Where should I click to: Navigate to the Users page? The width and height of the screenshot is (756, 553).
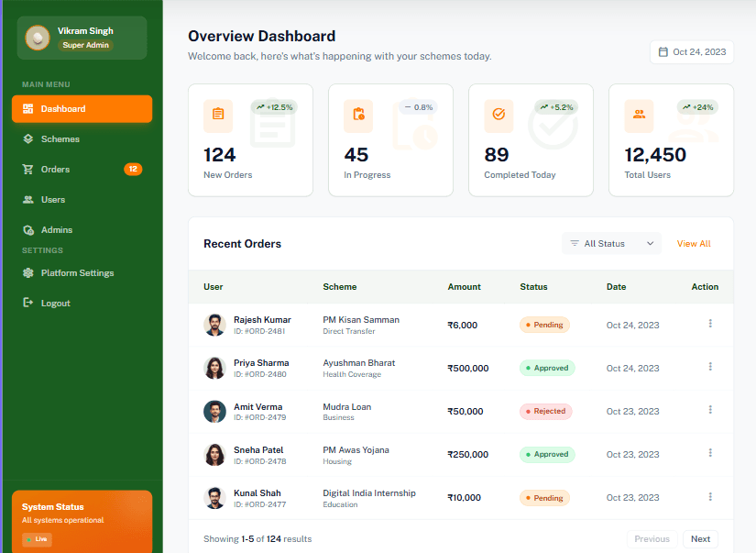pos(82,200)
